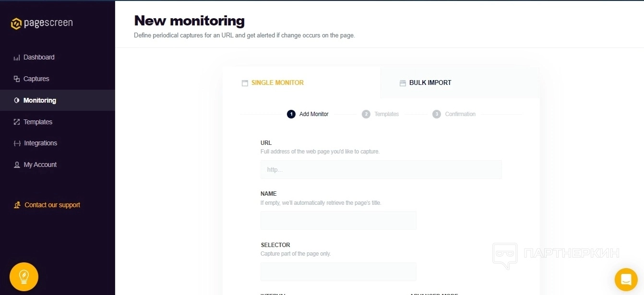Click the Selector input box

click(338, 271)
